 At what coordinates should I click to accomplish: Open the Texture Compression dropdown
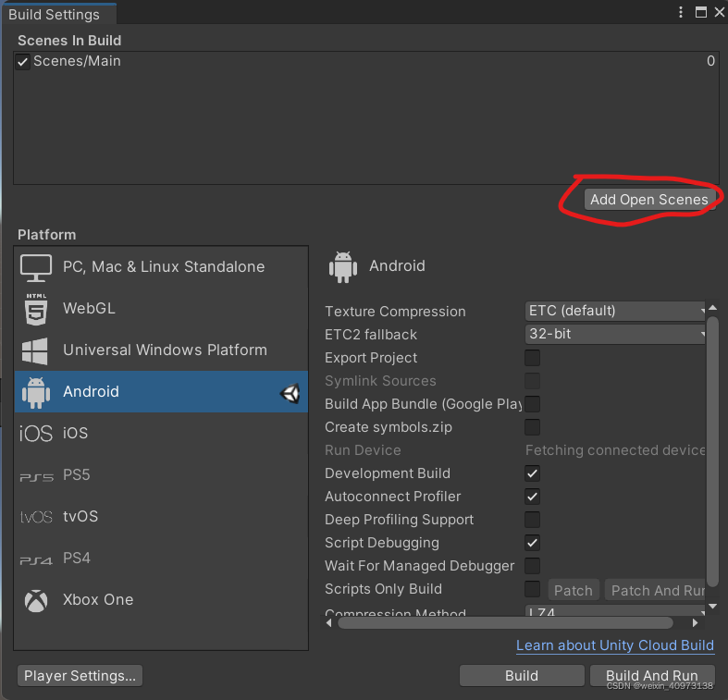tap(615, 311)
